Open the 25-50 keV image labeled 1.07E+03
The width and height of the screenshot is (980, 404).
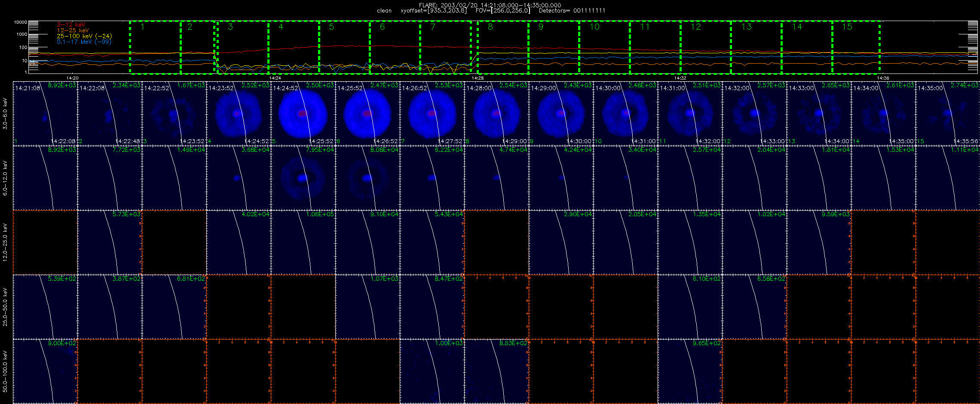click(x=367, y=307)
